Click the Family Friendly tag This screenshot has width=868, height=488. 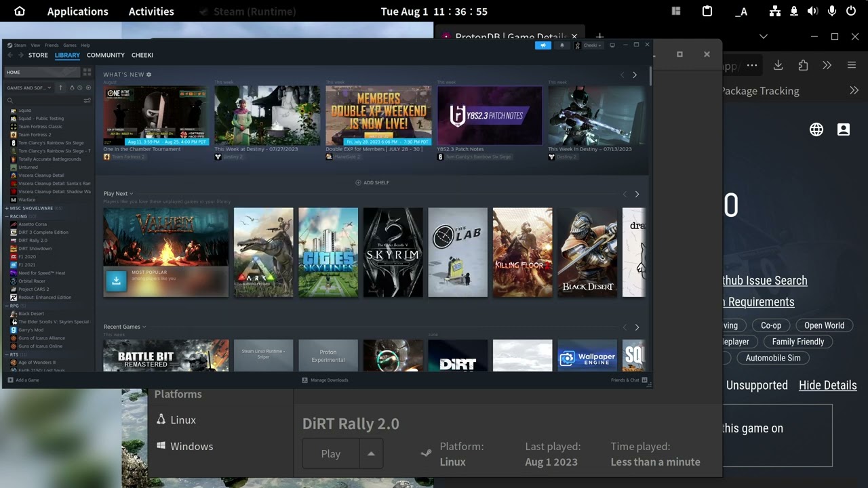pyautogui.click(x=798, y=342)
